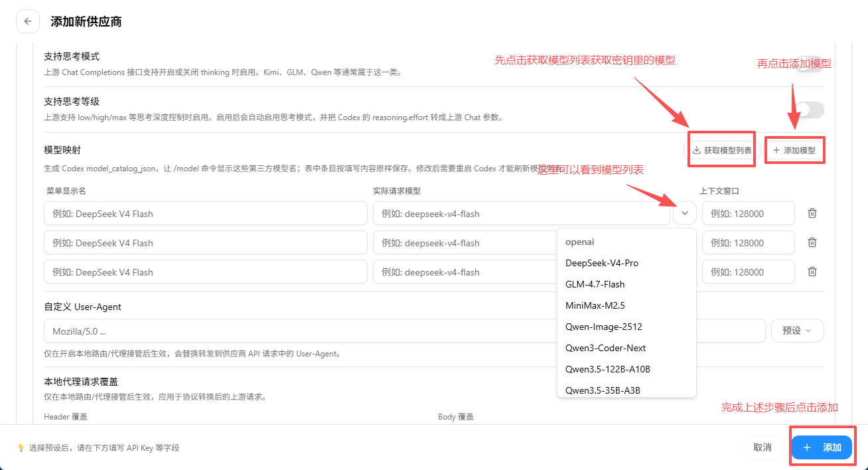Click the 获取模型列表 button

click(x=721, y=150)
